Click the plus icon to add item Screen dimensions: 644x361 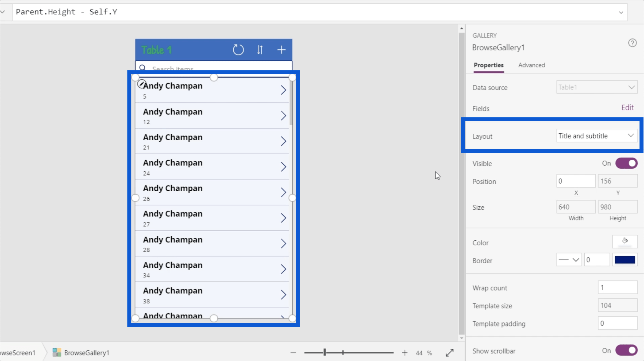coord(281,50)
